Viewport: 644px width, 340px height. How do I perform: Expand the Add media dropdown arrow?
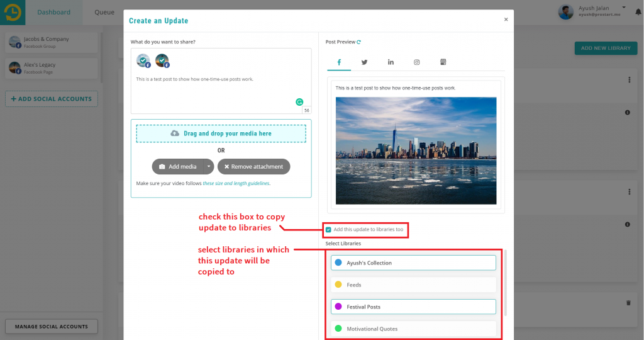208,167
